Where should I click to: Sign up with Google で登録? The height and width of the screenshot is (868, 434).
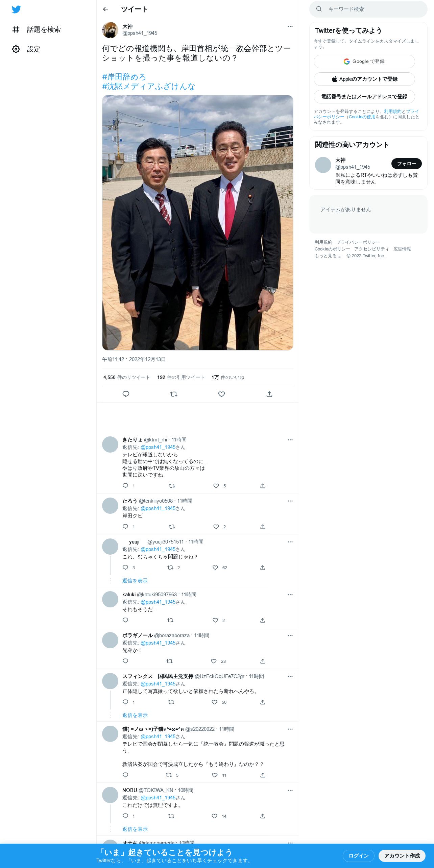point(364,62)
